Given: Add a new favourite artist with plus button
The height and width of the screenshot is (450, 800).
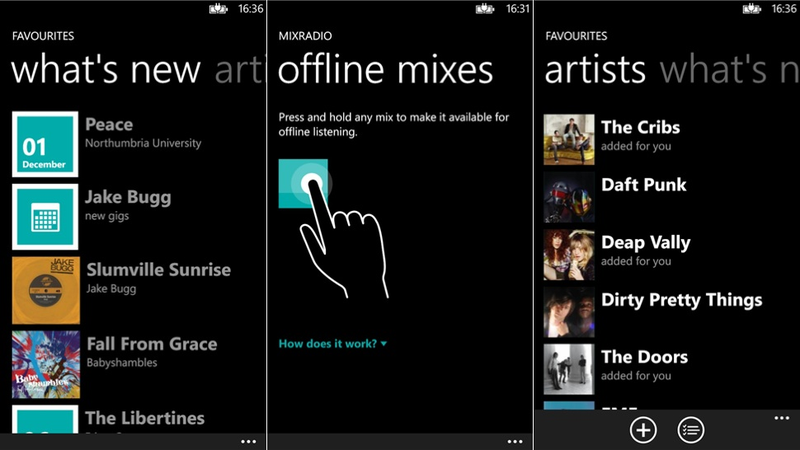Looking at the screenshot, I should point(643,430).
